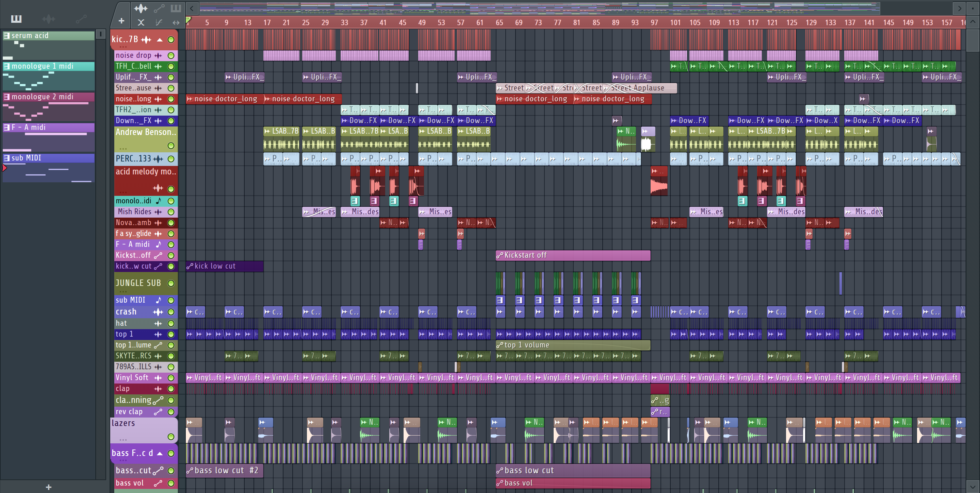Click the automation icon on cla..nning track
Screen dimensions: 980x493
[158, 400]
